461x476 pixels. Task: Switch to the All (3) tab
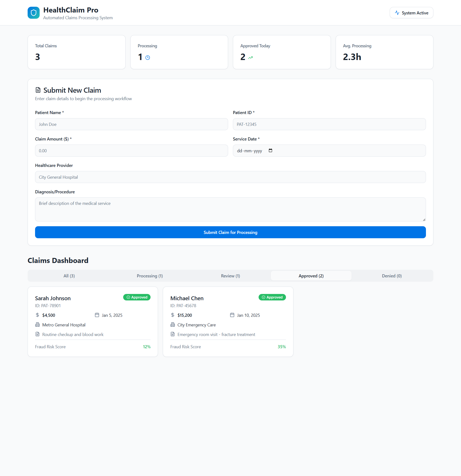click(x=69, y=276)
